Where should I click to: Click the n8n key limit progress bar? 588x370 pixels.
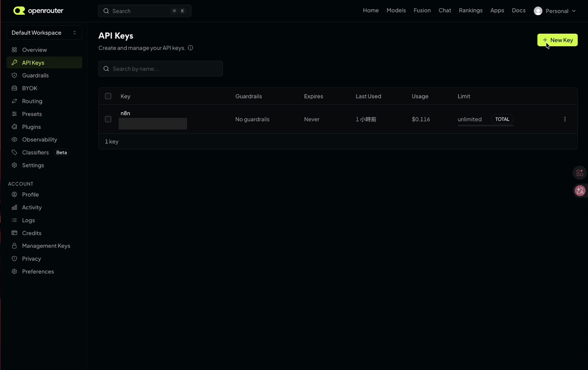(486, 125)
